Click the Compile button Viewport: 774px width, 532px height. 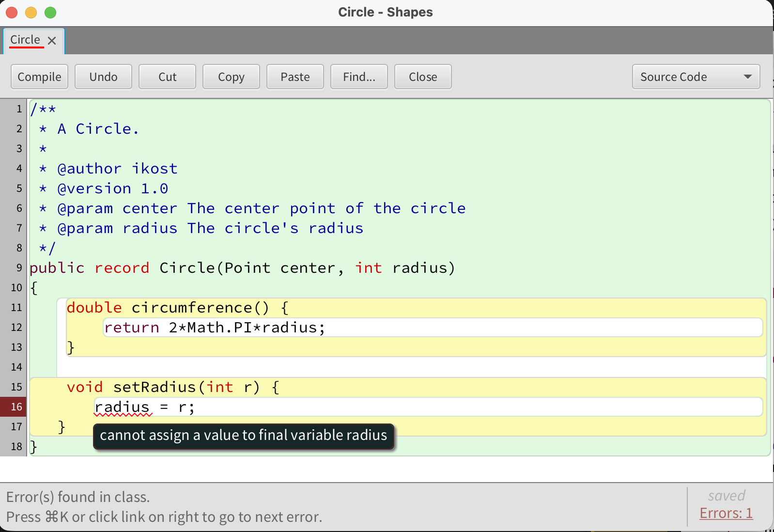39,77
